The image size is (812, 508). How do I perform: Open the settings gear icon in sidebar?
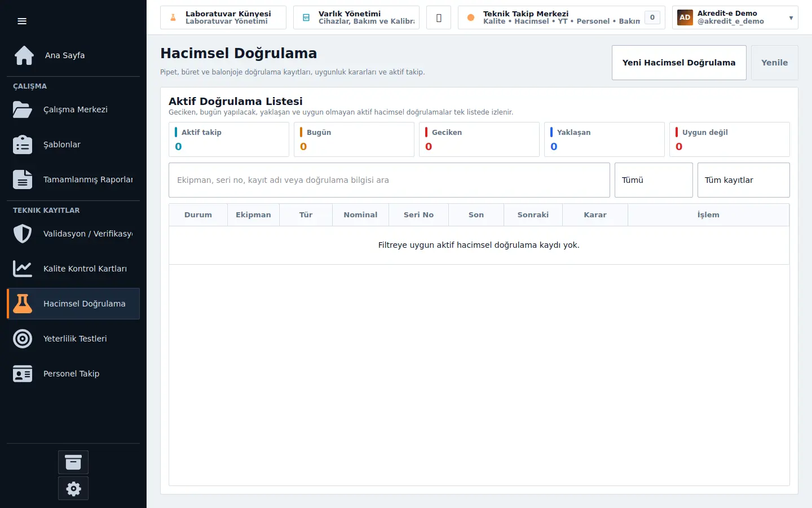(x=73, y=488)
